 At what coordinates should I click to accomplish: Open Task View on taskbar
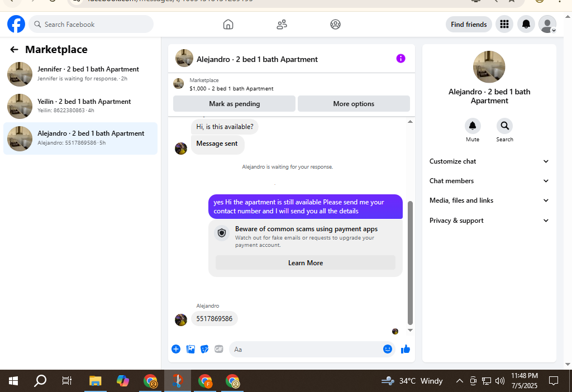click(67, 381)
